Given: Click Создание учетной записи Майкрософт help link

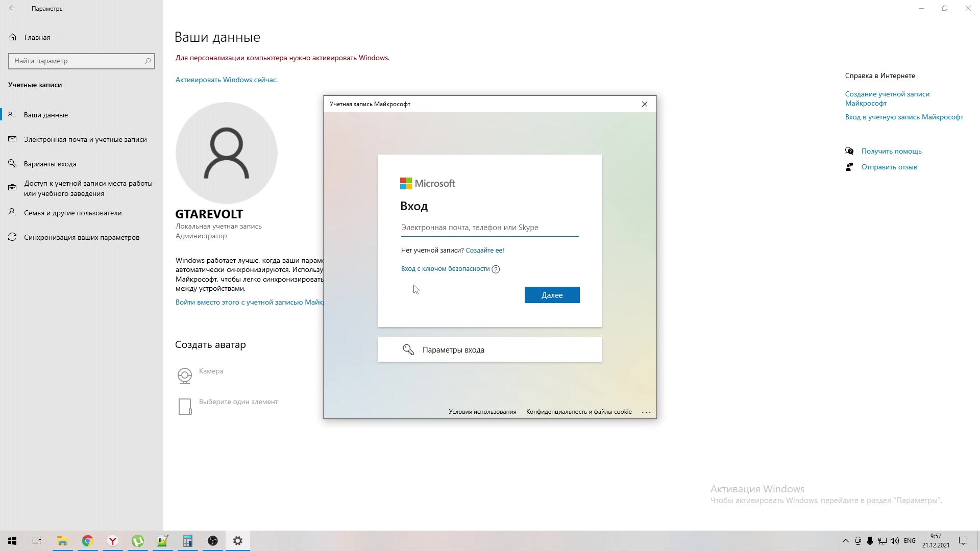Looking at the screenshot, I should [x=887, y=98].
